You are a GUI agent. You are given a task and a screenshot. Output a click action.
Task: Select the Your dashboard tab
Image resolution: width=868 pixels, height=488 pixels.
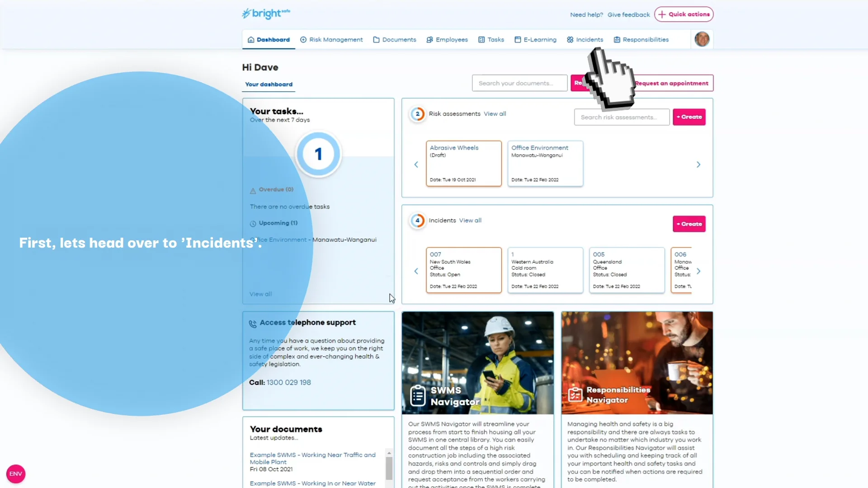point(269,84)
